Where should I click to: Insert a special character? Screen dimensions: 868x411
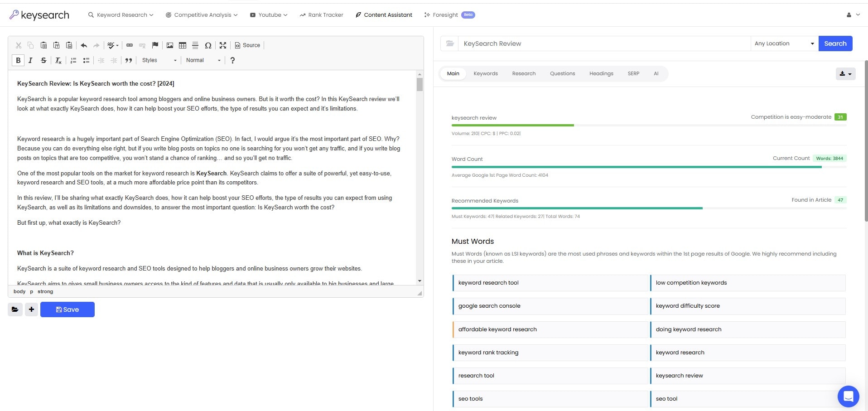point(208,45)
